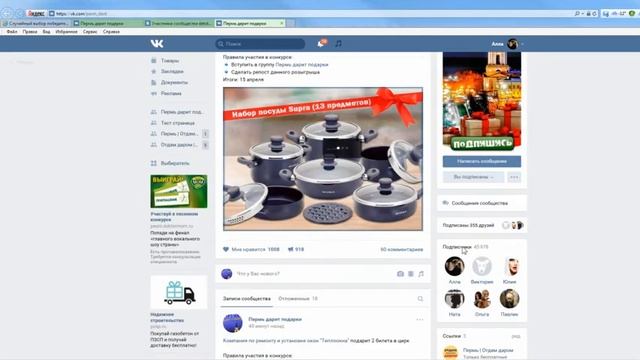The width and height of the screenshot is (640, 360).
Task: Open the notifications bell icon
Action: click(321, 44)
